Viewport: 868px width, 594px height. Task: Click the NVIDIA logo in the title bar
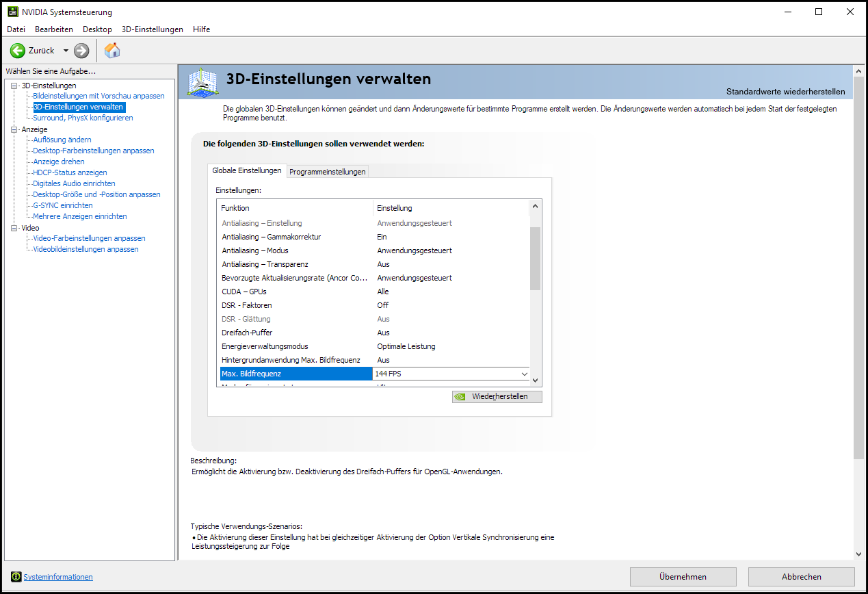click(x=13, y=12)
